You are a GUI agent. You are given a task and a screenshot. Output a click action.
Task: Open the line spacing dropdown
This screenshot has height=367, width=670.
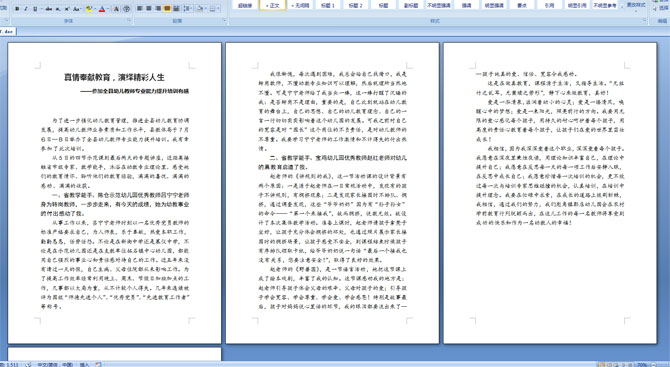pos(188,9)
